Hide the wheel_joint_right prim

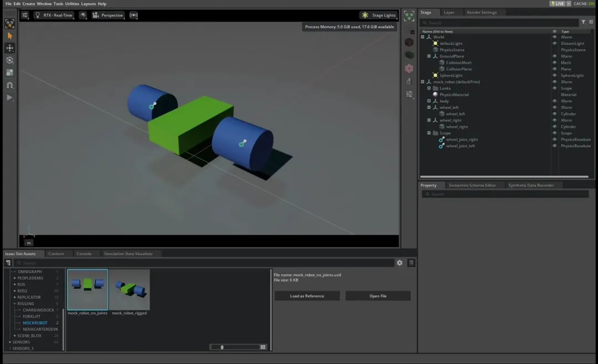(x=554, y=139)
